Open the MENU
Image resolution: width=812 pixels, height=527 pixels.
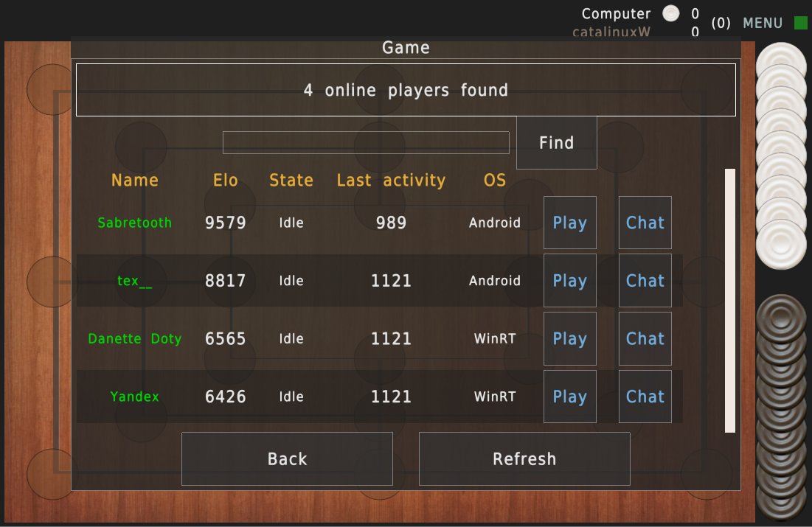pos(763,24)
